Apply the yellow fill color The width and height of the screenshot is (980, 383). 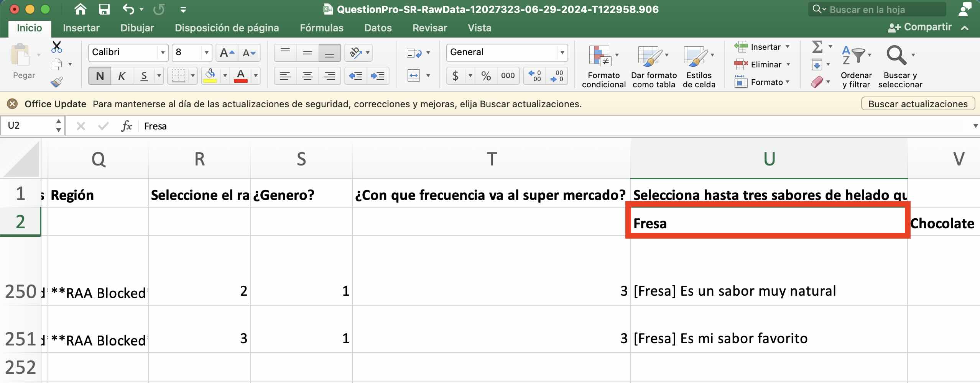[x=210, y=76]
